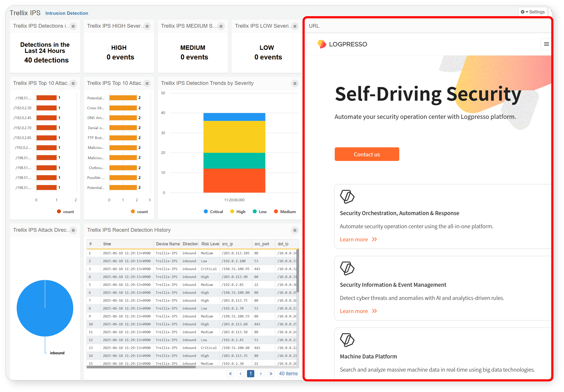Click the Machine Data Platform heading
The image size is (564, 392).
click(x=368, y=356)
